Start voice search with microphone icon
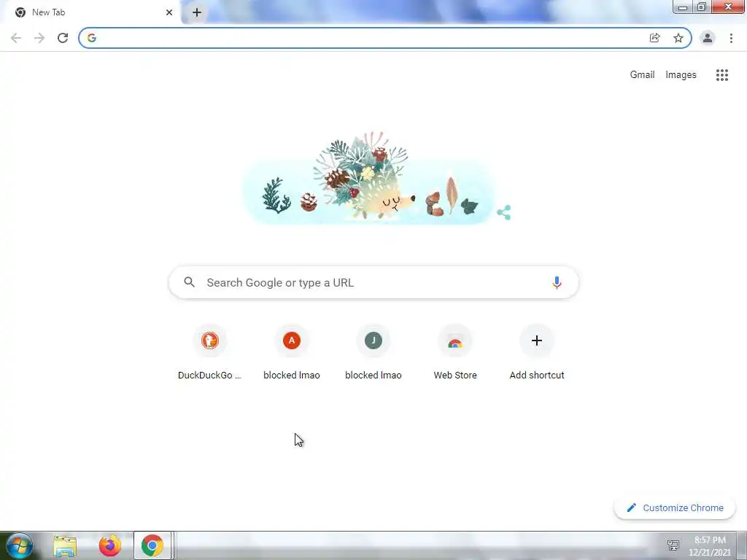Viewport: 747px width, 560px height. (x=556, y=282)
